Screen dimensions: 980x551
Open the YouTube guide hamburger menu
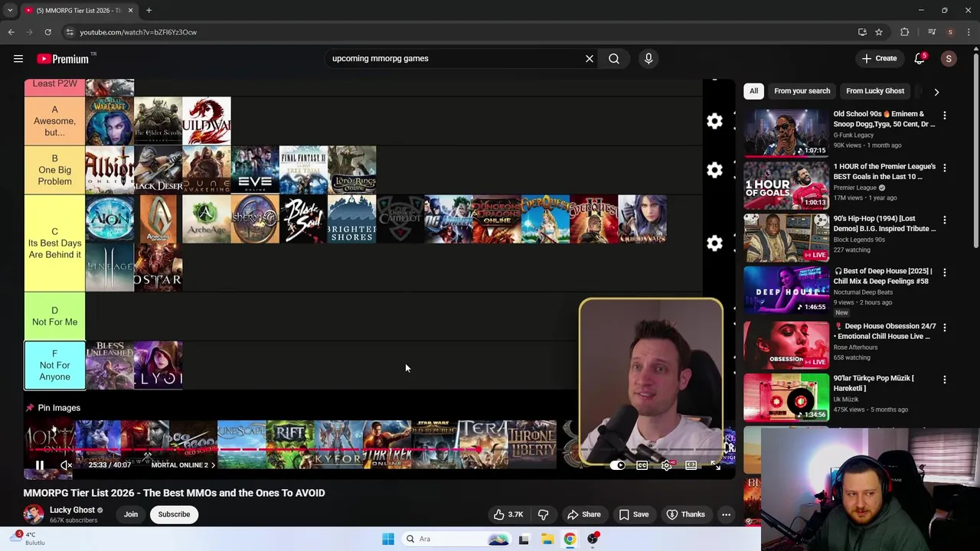(18, 58)
